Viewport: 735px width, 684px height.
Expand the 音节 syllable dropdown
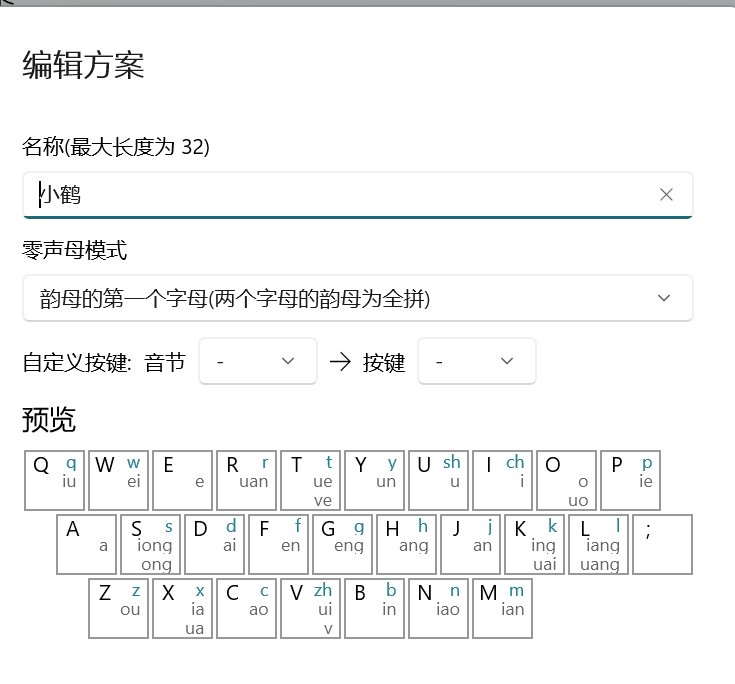(258, 361)
